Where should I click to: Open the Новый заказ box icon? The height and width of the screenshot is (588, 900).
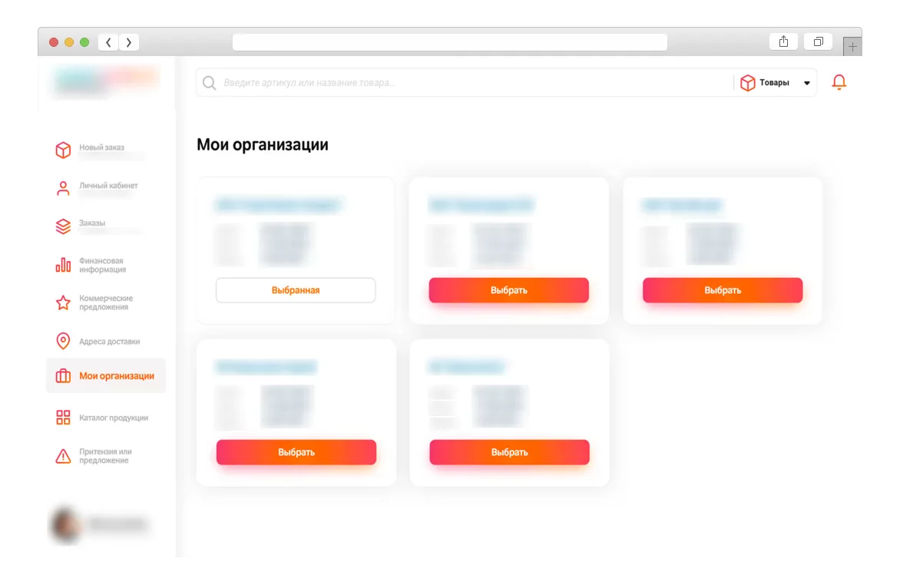(63, 150)
